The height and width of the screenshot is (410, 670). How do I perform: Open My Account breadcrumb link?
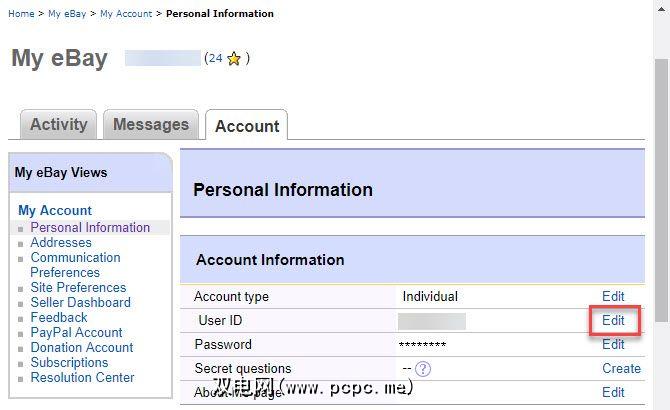[126, 14]
